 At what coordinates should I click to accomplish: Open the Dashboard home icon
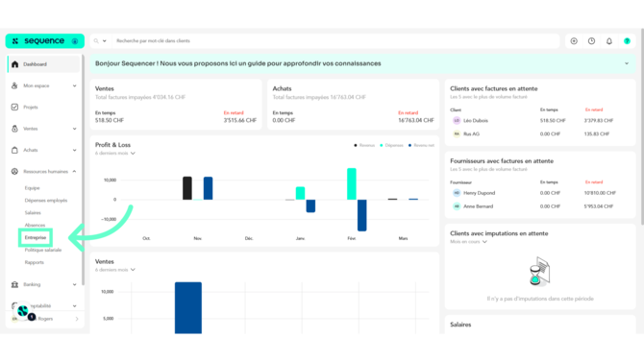click(14, 64)
